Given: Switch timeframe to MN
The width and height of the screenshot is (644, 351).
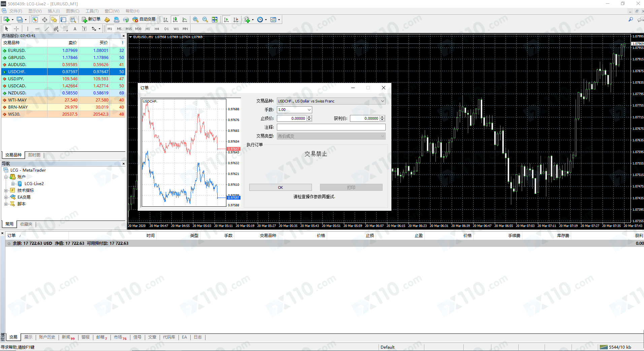Looking at the screenshot, I should click(185, 29).
